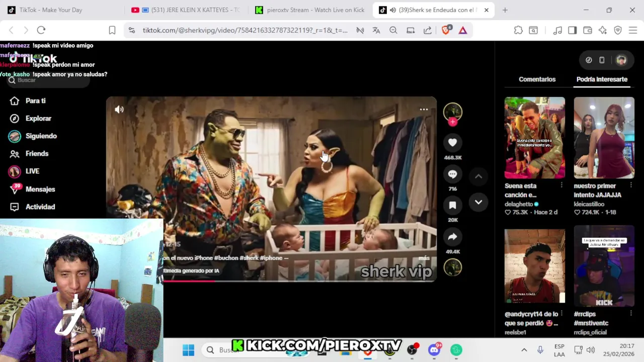
Task: Open spinning music disc icon
Action: [x=452, y=267]
